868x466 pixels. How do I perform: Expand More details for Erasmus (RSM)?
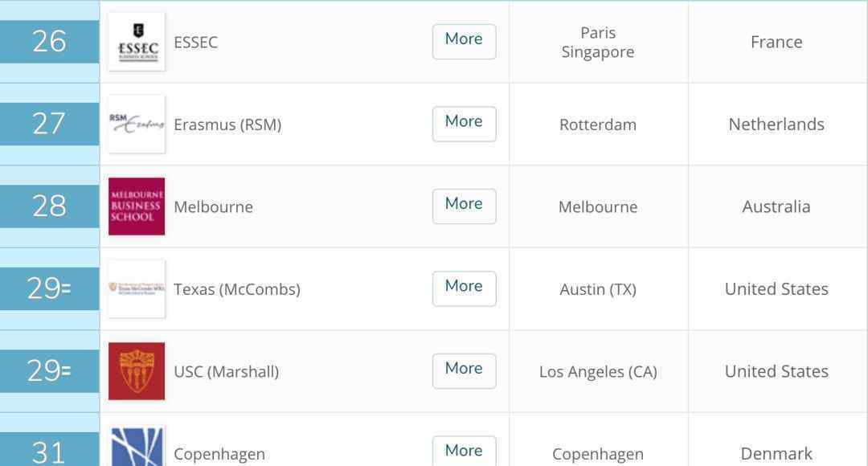(464, 124)
